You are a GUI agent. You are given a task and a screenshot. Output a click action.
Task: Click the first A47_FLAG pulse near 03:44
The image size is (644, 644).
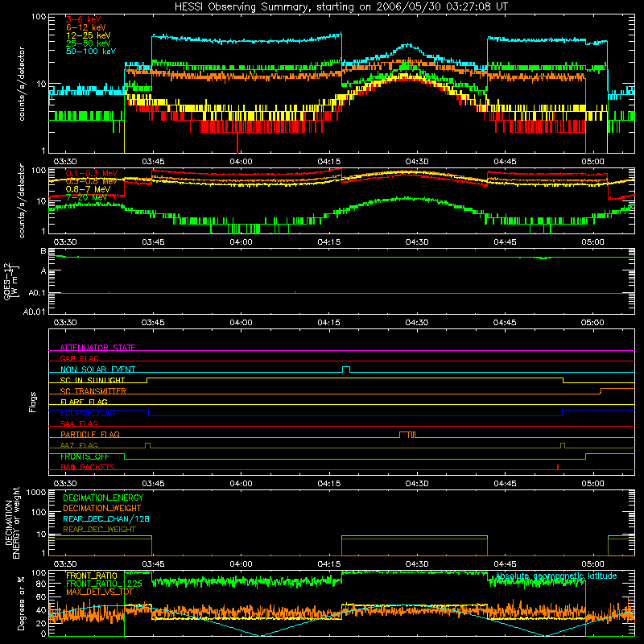point(148,445)
